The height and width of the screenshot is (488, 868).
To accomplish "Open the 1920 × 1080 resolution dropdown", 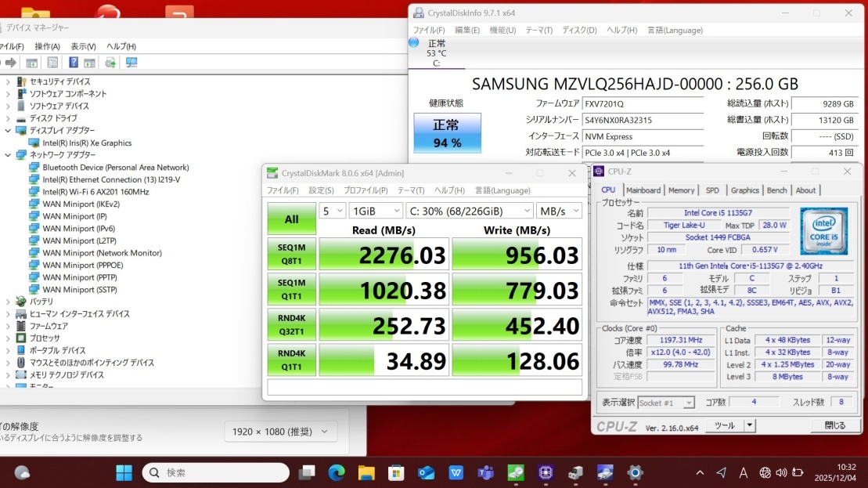I will [280, 432].
